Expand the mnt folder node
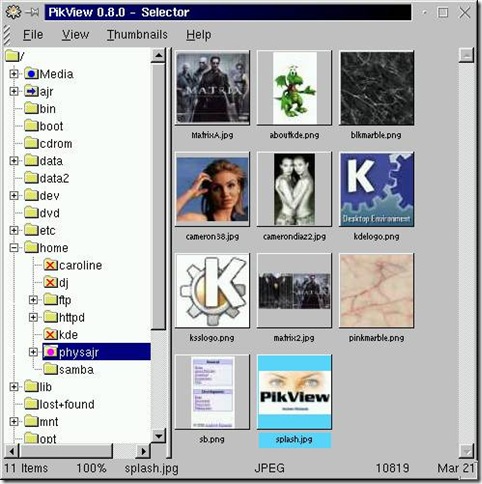 [x=14, y=421]
